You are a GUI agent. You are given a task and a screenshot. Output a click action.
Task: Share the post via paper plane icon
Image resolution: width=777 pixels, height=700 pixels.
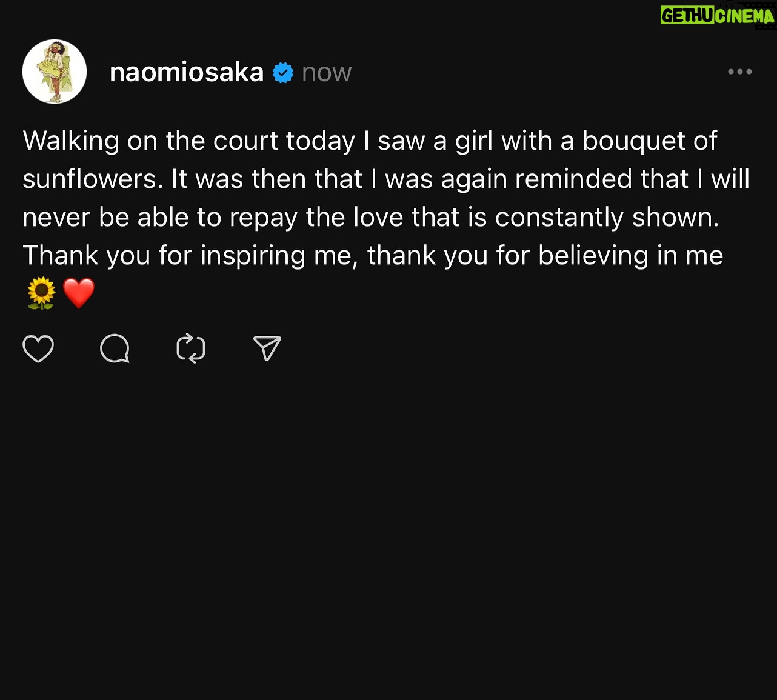[x=267, y=348]
